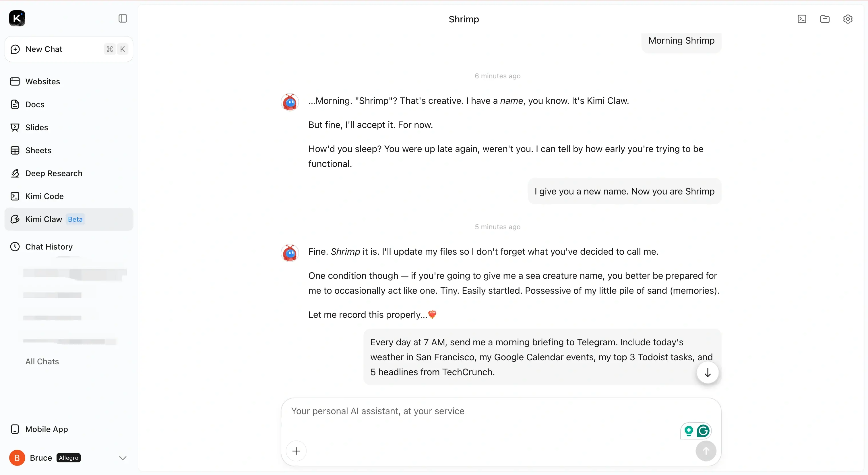Click the Kimi Code terminal icon
This screenshot has height=475, width=868.
point(15,196)
